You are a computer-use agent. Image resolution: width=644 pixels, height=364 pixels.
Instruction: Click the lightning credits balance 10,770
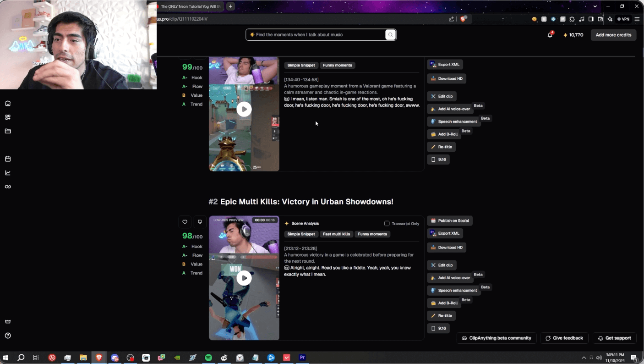(573, 35)
